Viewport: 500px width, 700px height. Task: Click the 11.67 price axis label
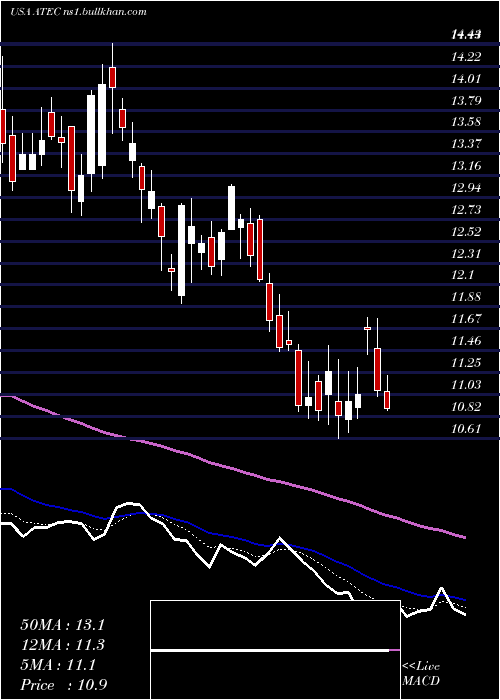tap(466, 319)
